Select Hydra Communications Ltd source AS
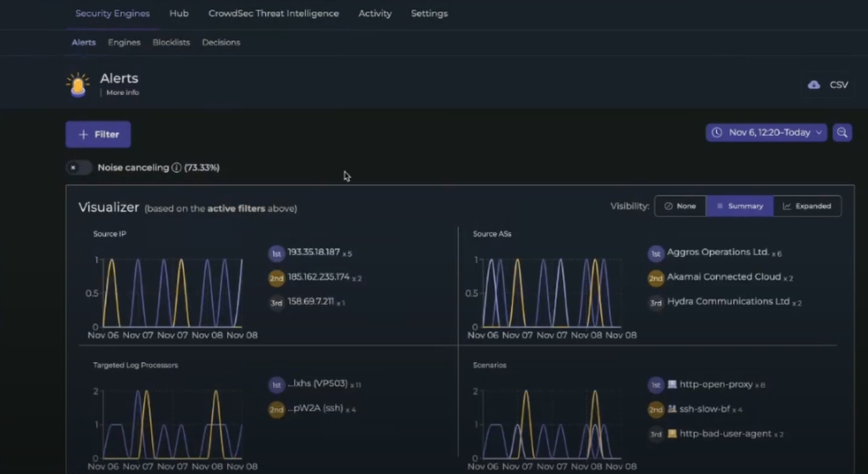 click(x=728, y=301)
